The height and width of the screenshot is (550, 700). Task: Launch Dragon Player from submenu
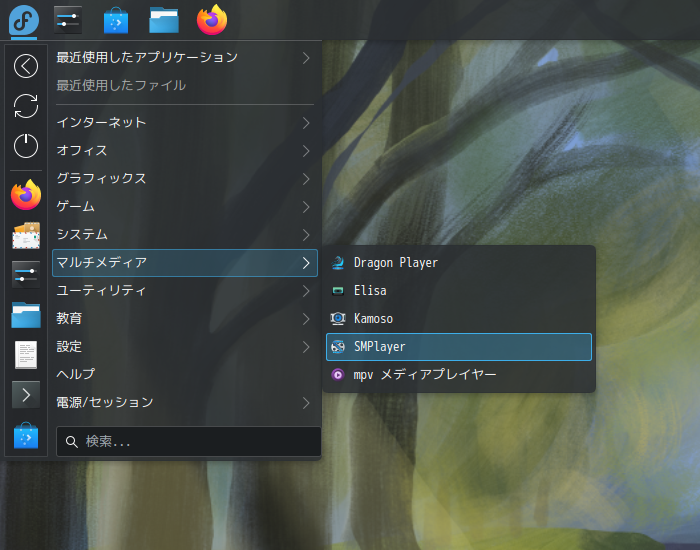click(459, 262)
